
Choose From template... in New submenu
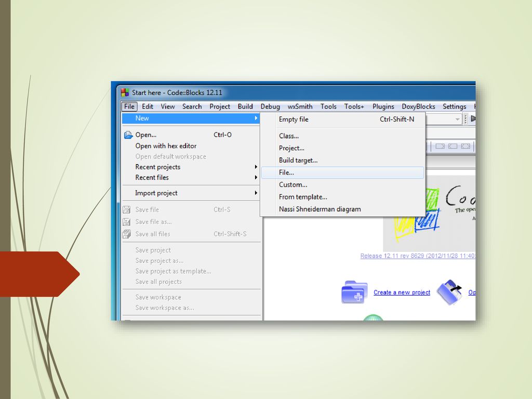tap(343, 197)
